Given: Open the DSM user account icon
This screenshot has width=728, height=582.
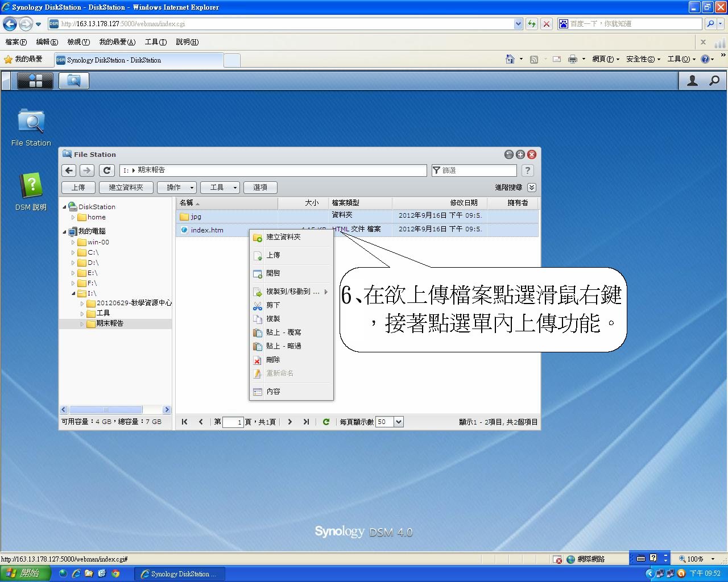Looking at the screenshot, I should coord(692,81).
